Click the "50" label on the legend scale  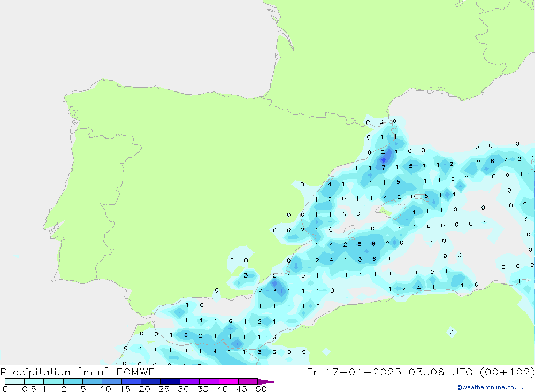pyautogui.click(x=261, y=389)
